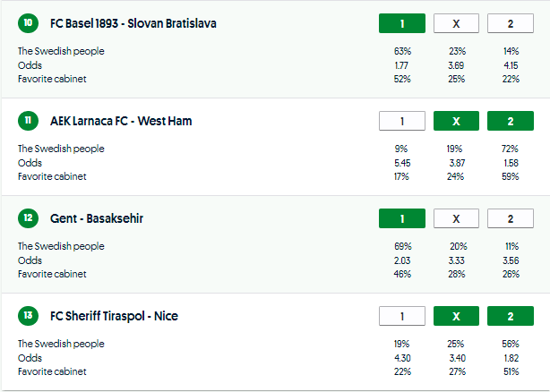Open FC Basel 1893 - Slovan Bratislava match title
Viewport: 550px width, 392px height.
tap(133, 23)
